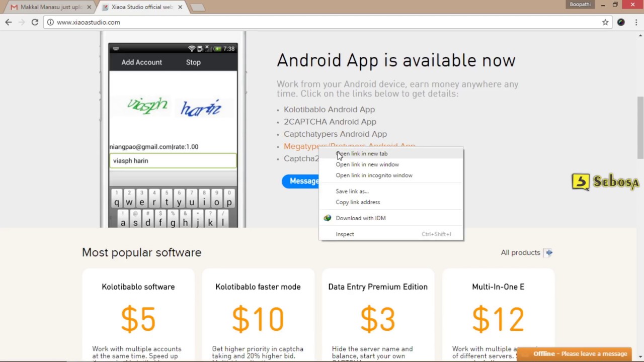The width and height of the screenshot is (644, 362).
Task: Click the address bar URL field
Action: pyautogui.click(x=322, y=22)
